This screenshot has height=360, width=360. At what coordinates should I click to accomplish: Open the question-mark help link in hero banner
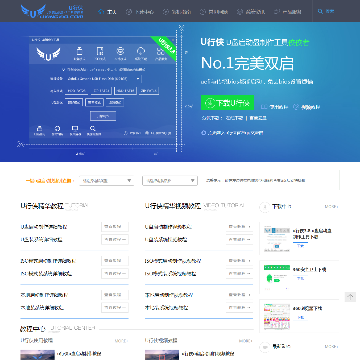[307, 107]
